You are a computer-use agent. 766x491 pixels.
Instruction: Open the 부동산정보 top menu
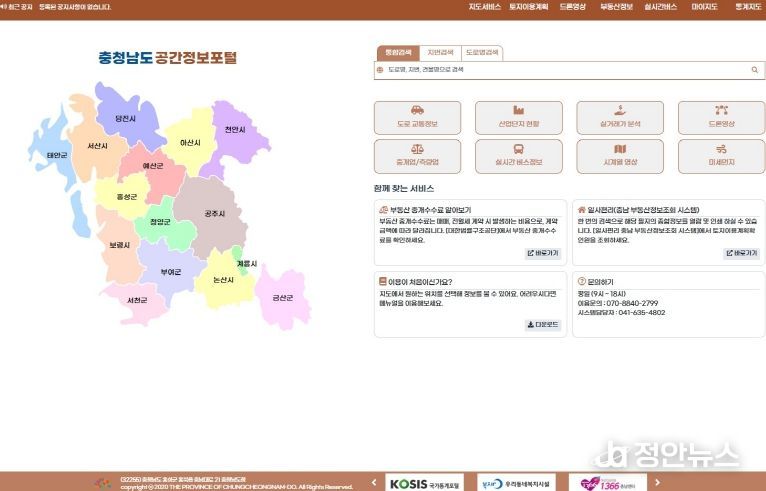(617, 7)
